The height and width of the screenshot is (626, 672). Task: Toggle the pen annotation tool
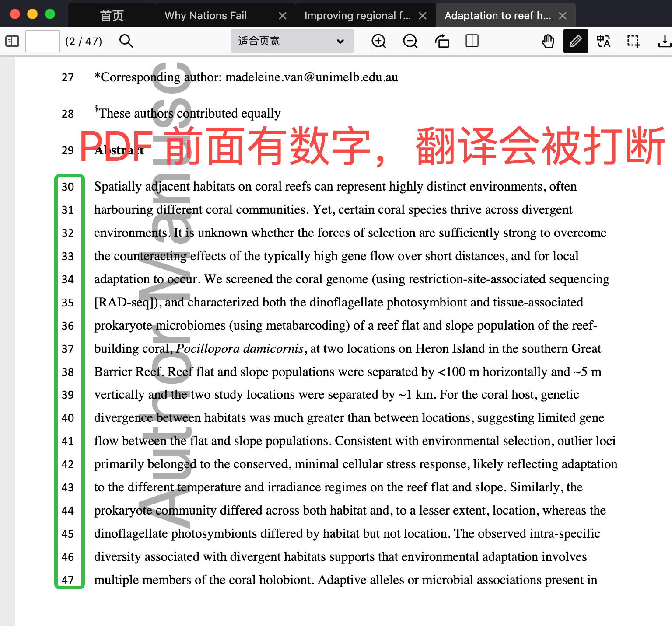pos(575,41)
